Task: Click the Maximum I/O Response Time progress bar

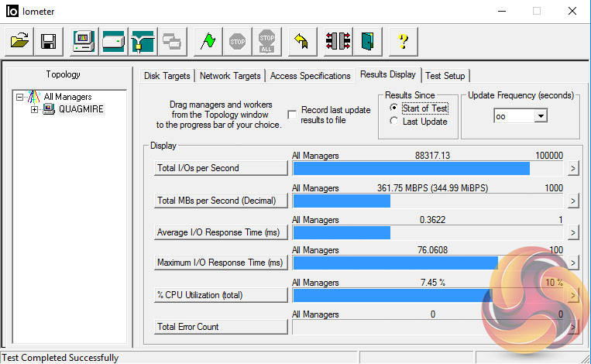Action: coord(428,263)
